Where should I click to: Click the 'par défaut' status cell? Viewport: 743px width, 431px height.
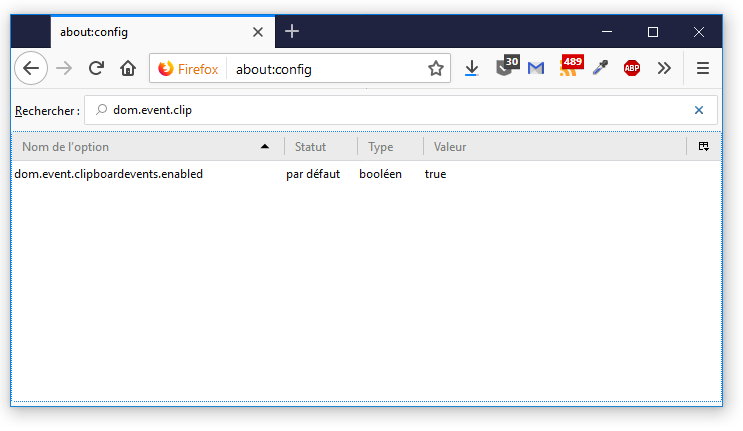point(313,174)
